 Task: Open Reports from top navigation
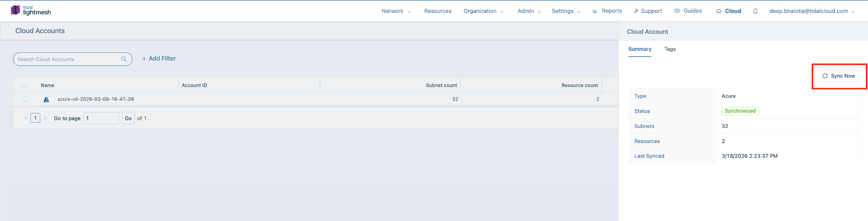click(607, 11)
